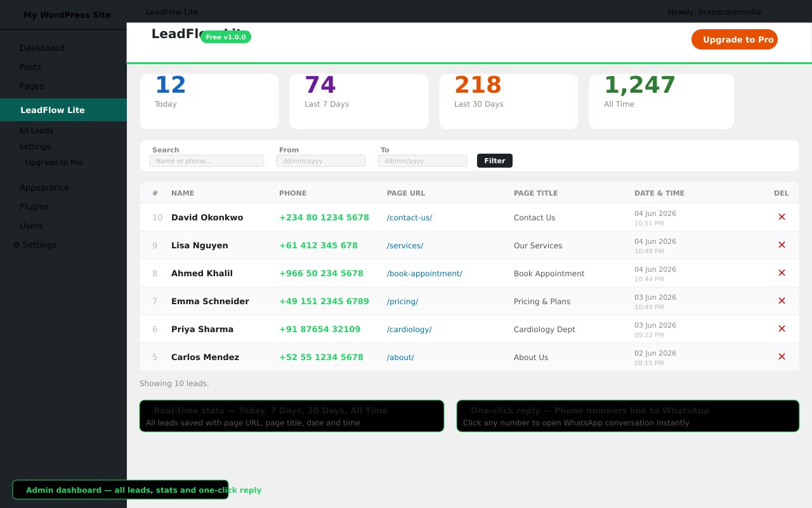Select the Last 30 Days stat card

[x=509, y=102]
